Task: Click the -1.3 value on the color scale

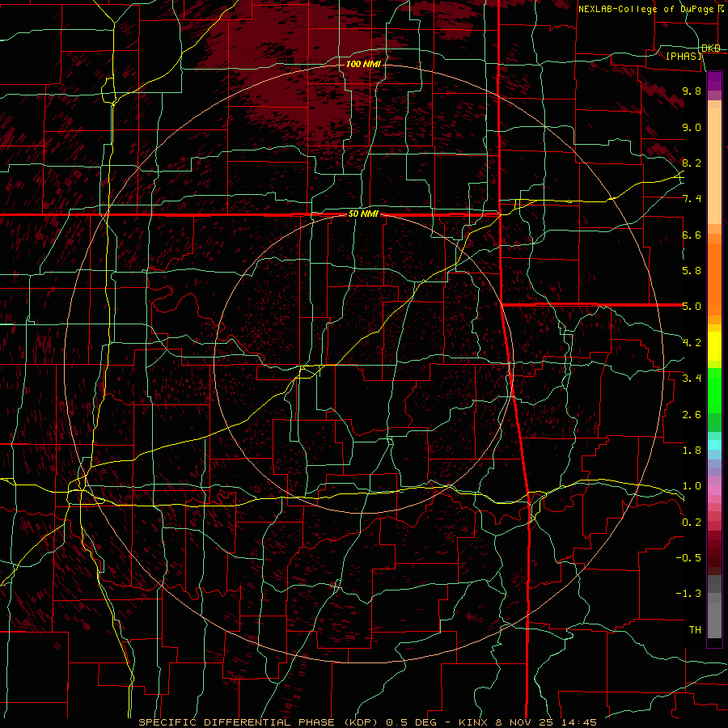Action: 689,594
